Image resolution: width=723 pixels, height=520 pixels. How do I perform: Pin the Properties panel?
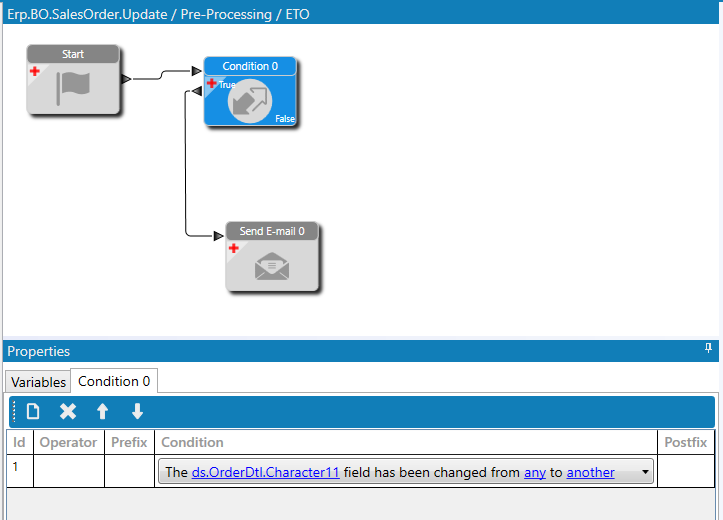pos(708,348)
